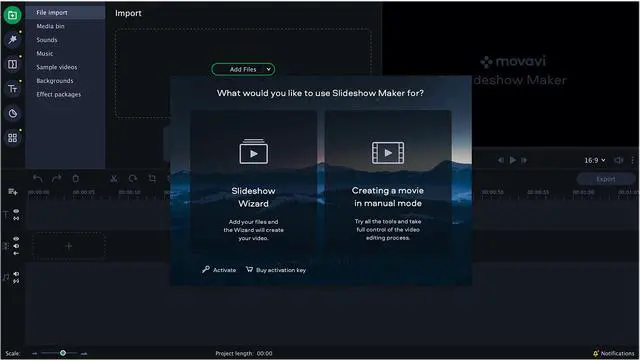Toggle the audio track link icon
The height and width of the screenshot is (361, 640).
point(16,281)
